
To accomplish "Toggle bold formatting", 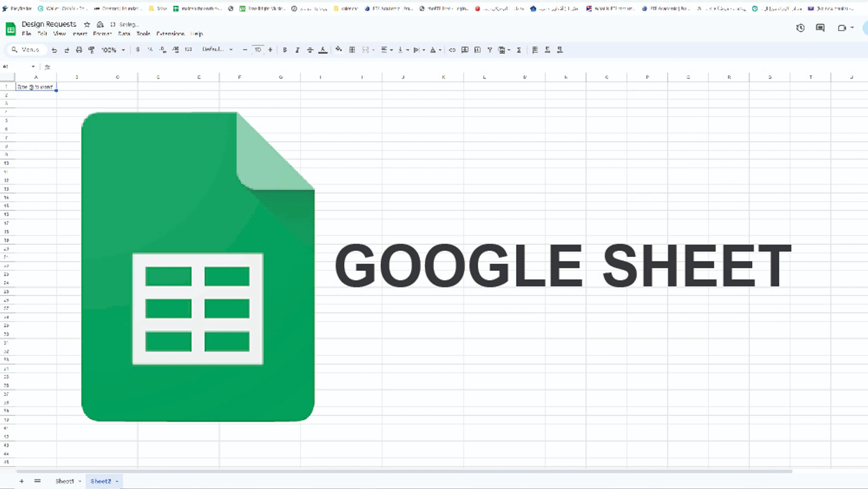I will click(285, 50).
